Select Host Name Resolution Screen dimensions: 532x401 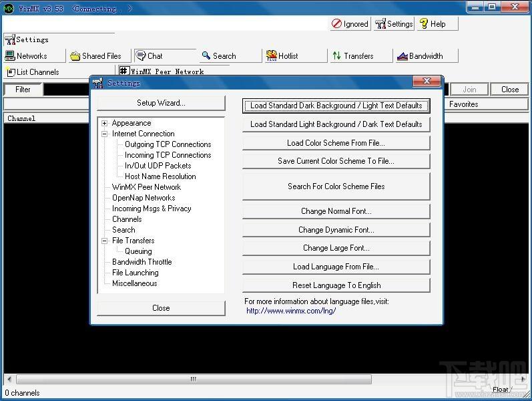point(160,176)
